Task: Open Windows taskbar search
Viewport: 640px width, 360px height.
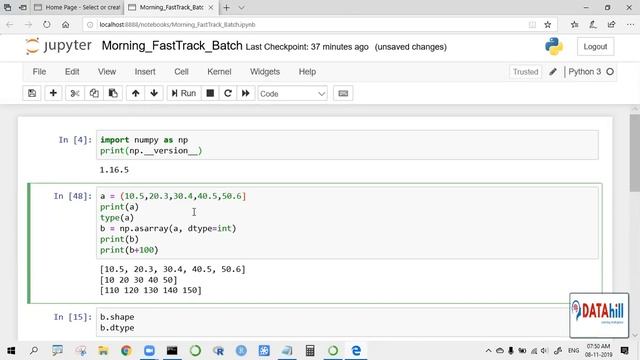Action: pyautogui.click(x=34, y=351)
